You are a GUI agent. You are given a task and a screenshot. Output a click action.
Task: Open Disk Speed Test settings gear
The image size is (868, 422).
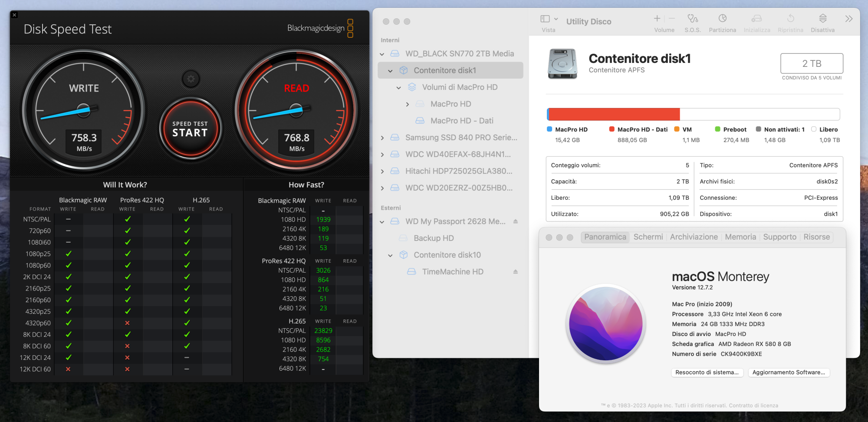pos(191,79)
